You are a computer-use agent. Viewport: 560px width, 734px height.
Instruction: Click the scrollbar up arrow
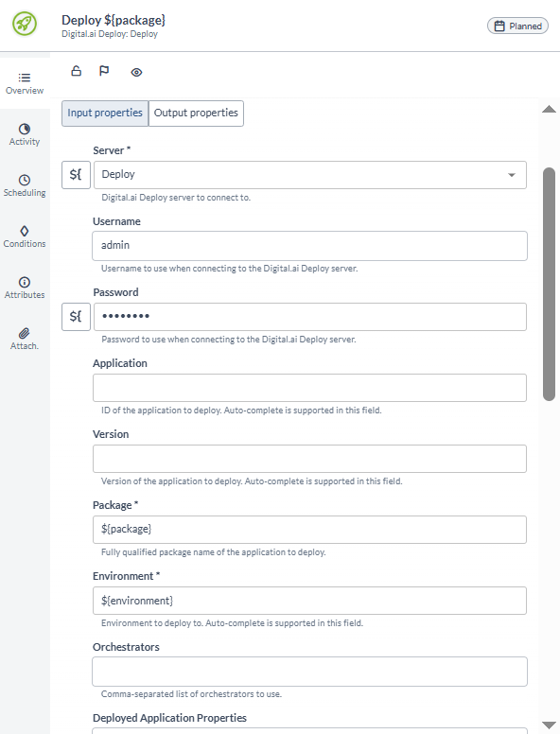(x=549, y=109)
